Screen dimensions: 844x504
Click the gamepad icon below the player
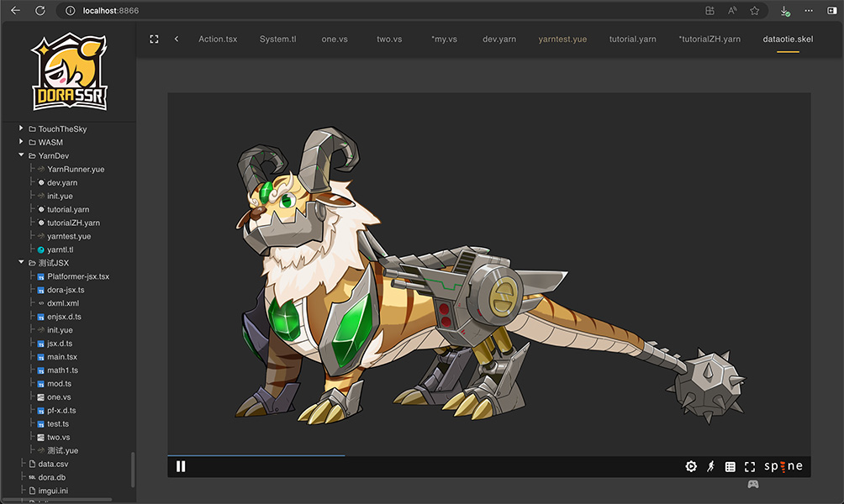tap(753, 484)
